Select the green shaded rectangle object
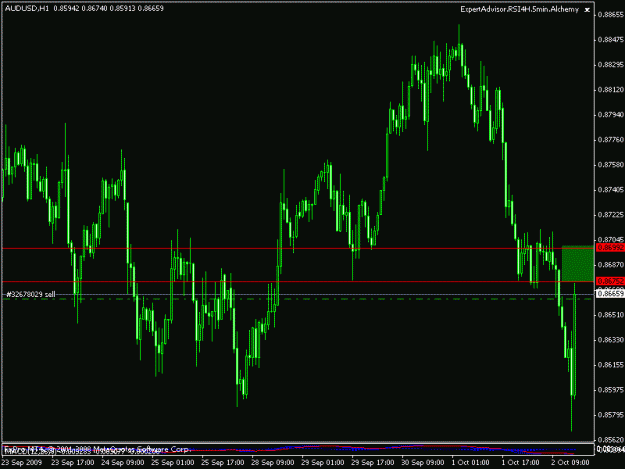625x469 pixels. (x=578, y=264)
